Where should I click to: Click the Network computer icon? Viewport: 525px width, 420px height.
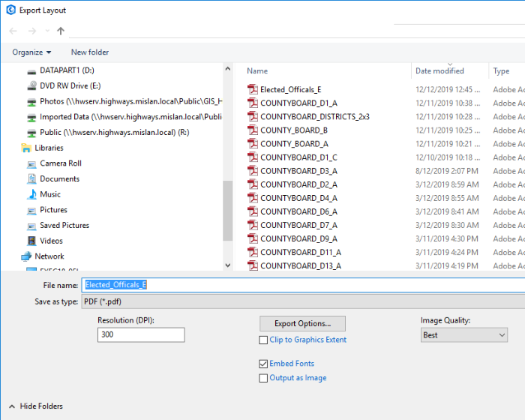pos(26,256)
